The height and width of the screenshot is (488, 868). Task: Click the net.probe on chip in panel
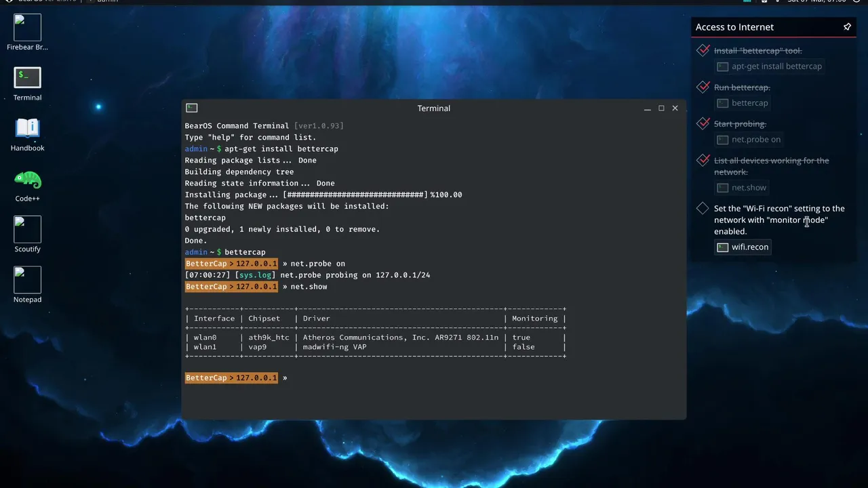(749, 140)
